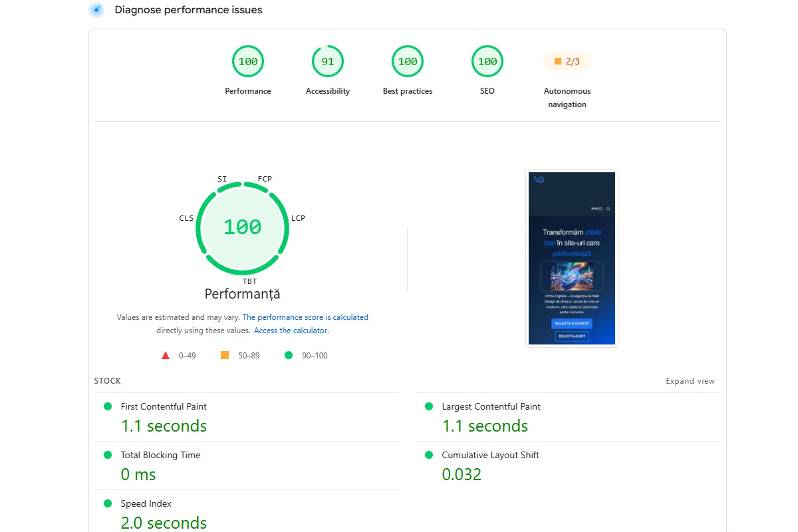Click the Performanță title under the gauge
Image resolution: width=798 pixels, height=532 pixels.
click(x=243, y=294)
